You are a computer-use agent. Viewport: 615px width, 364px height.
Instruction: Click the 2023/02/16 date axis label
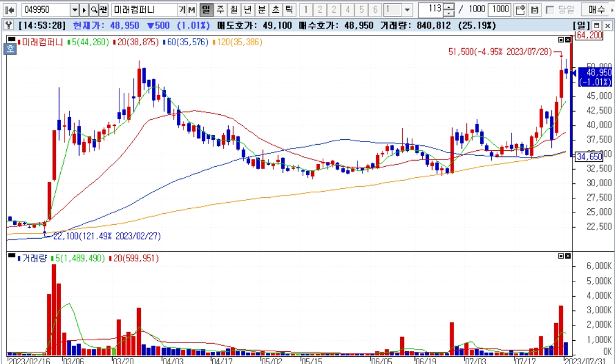tap(29, 361)
